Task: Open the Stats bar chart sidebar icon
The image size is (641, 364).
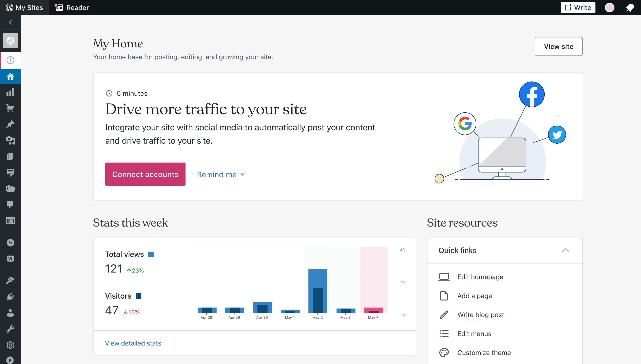Action: 10,92
